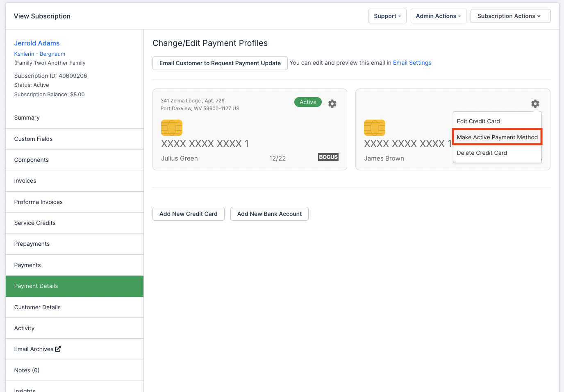Click chip icon on Julius Green card
Viewport: 564px width, 392px height.
point(172,128)
